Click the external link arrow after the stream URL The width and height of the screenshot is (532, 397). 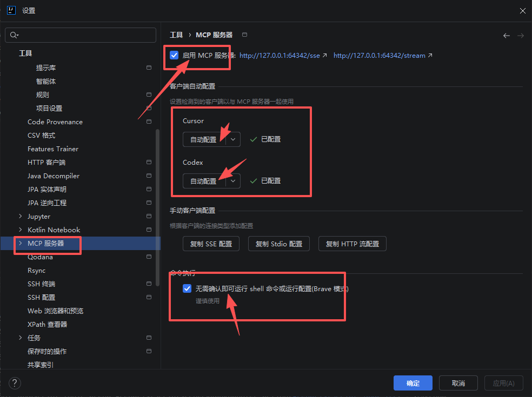click(x=430, y=55)
